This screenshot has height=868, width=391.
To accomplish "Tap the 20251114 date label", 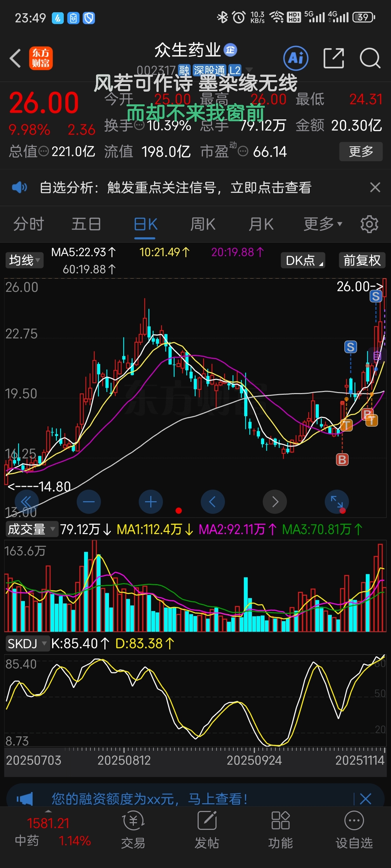I will click(360, 761).
